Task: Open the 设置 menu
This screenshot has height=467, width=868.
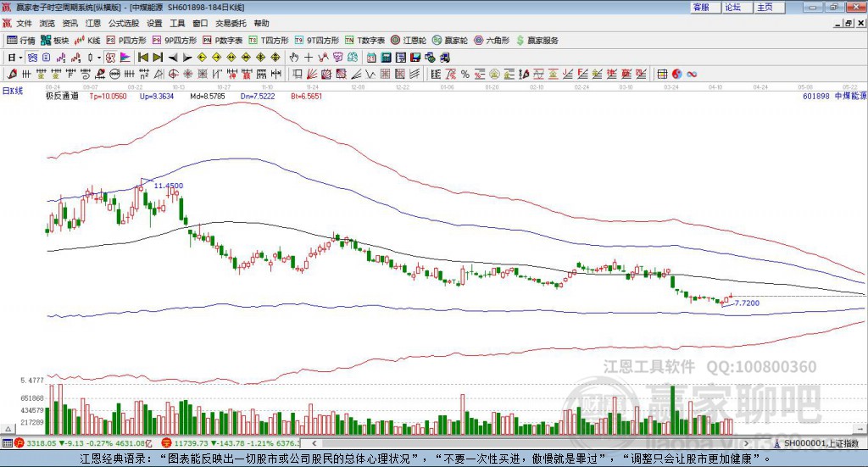Action: pos(154,23)
